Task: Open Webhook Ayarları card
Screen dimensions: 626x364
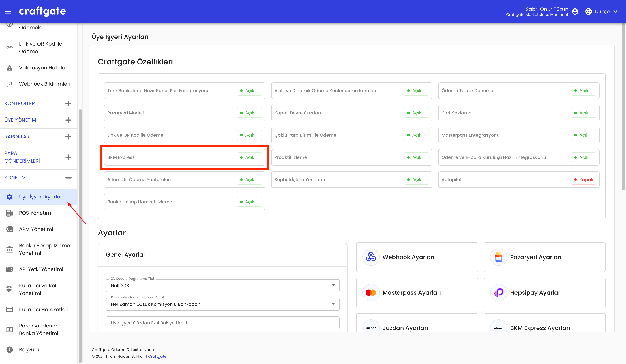Action: point(417,257)
